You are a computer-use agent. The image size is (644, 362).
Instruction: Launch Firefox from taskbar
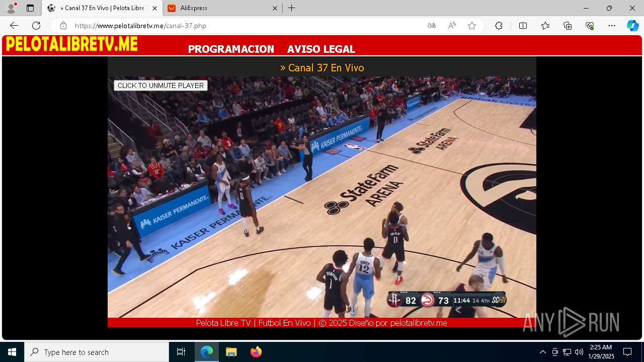point(256,352)
